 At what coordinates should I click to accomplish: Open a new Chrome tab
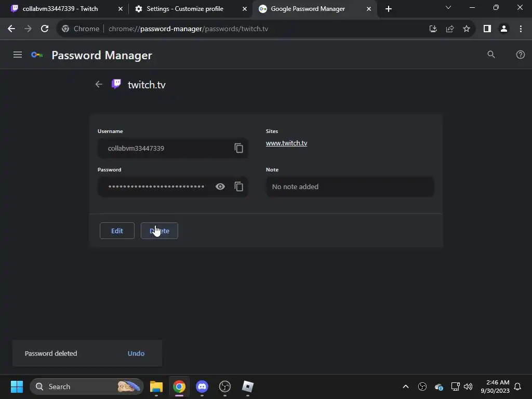pyautogui.click(x=389, y=9)
